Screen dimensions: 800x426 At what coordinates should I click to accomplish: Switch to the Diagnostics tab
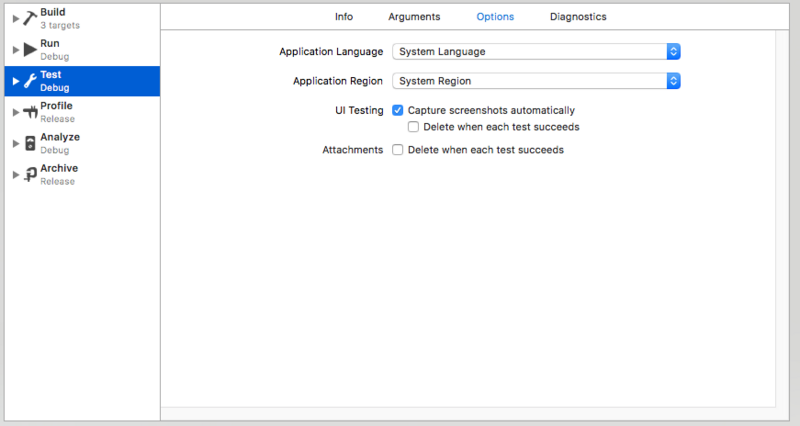[x=578, y=17]
